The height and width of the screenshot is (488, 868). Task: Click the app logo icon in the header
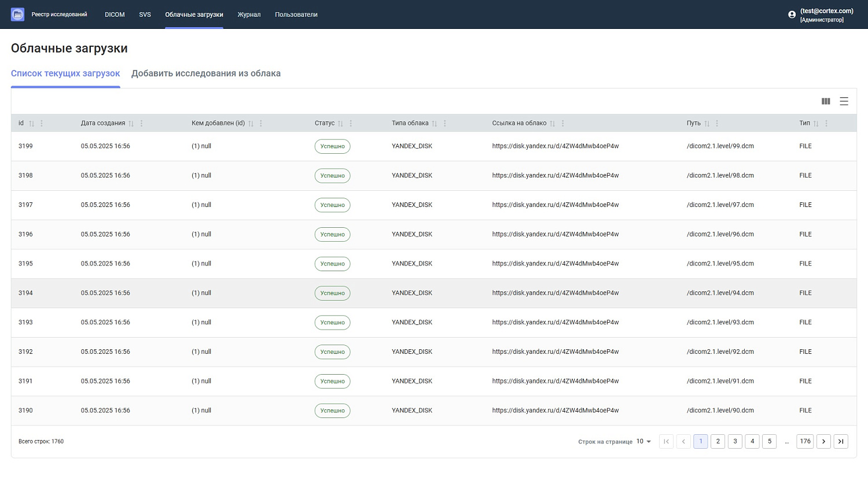click(x=17, y=14)
